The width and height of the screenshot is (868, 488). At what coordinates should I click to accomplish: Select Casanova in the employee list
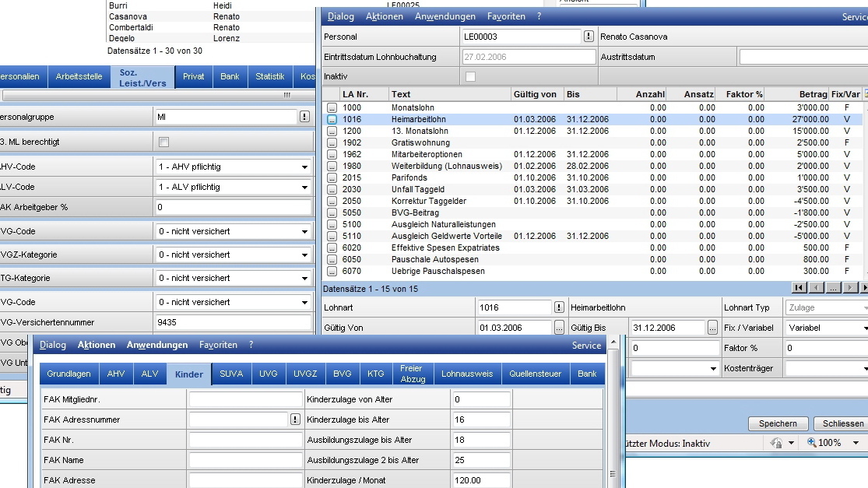pos(128,16)
